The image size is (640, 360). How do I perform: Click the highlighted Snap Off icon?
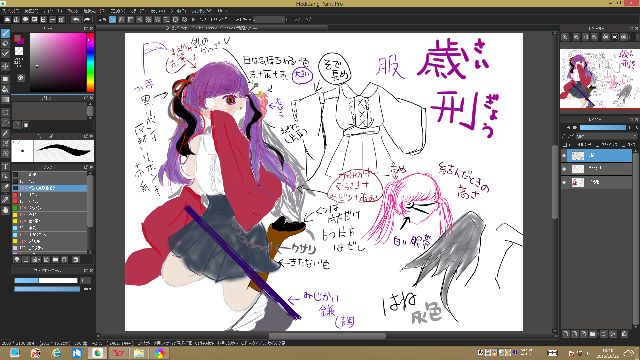(x=112, y=19)
